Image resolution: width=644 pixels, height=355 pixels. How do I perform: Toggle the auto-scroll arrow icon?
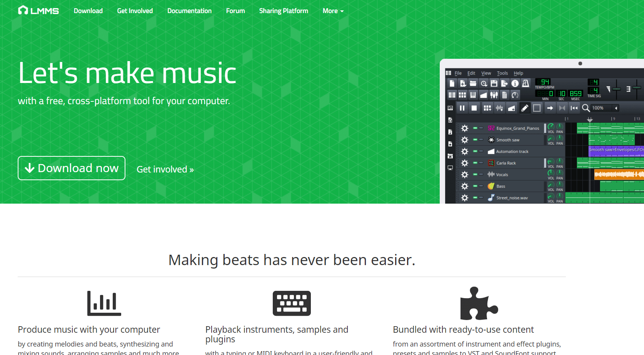pos(550,108)
